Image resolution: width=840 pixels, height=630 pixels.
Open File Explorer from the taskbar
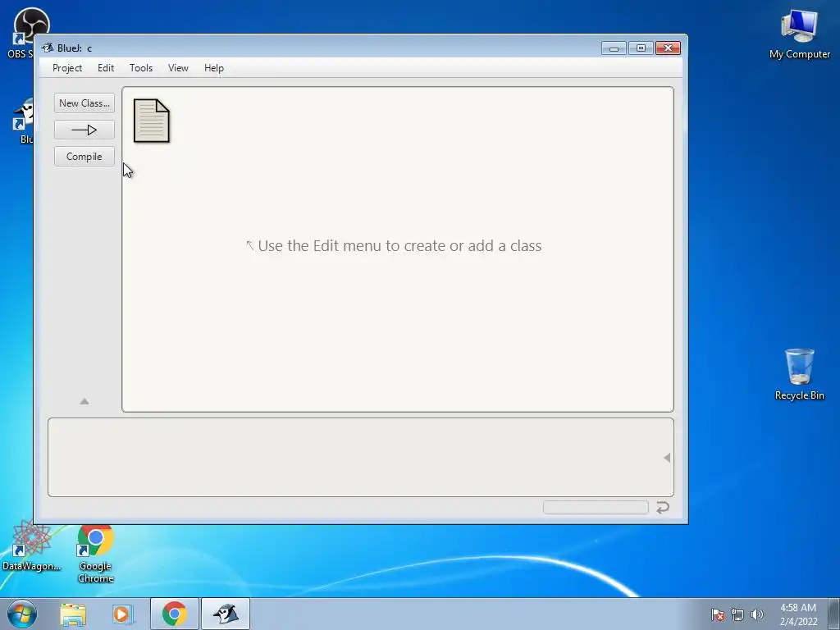73,614
